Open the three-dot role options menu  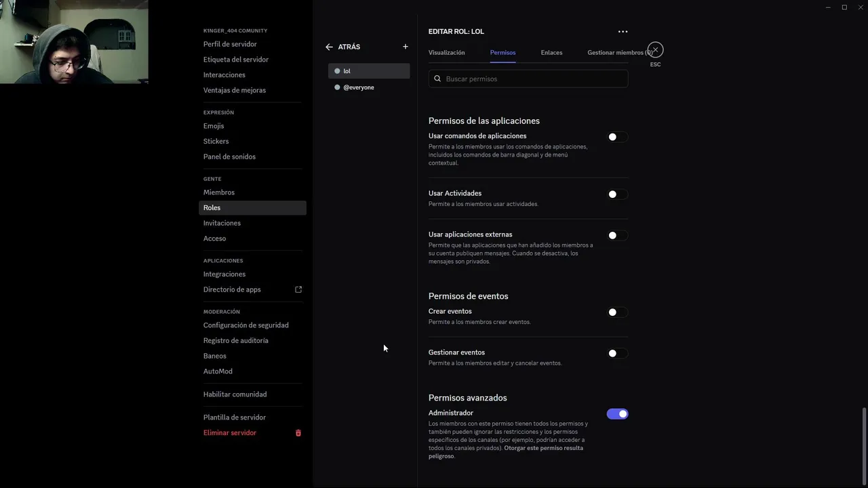point(623,31)
